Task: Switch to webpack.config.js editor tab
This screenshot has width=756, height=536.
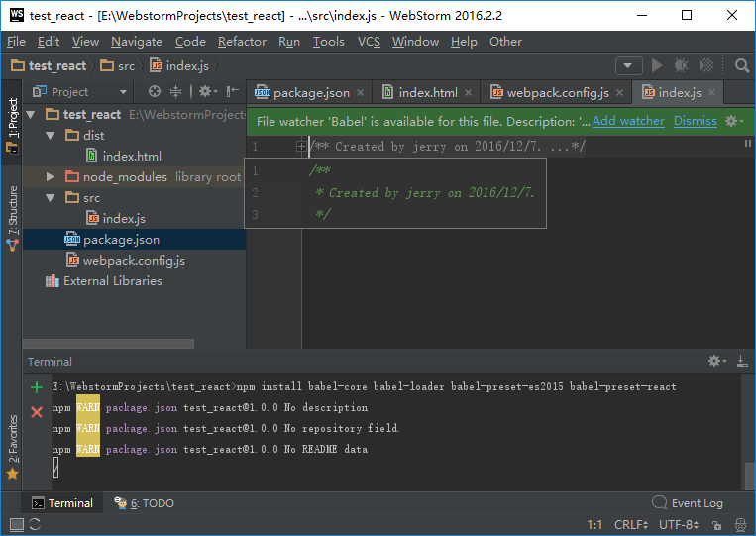Action: (x=556, y=92)
